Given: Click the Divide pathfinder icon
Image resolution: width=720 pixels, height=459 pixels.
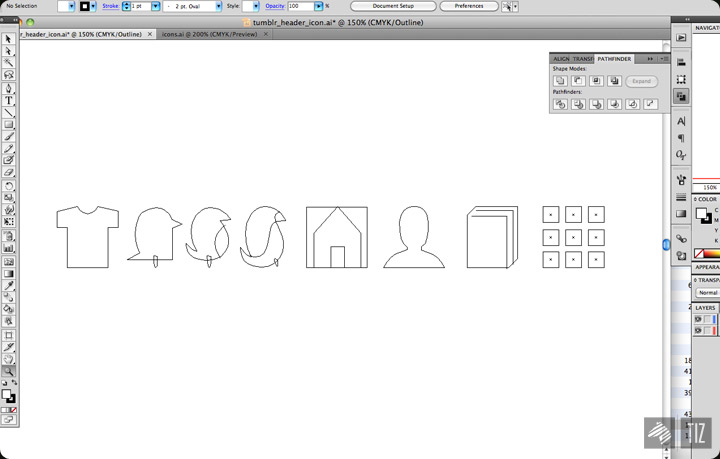Looking at the screenshot, I should click(x=560, y=103).
